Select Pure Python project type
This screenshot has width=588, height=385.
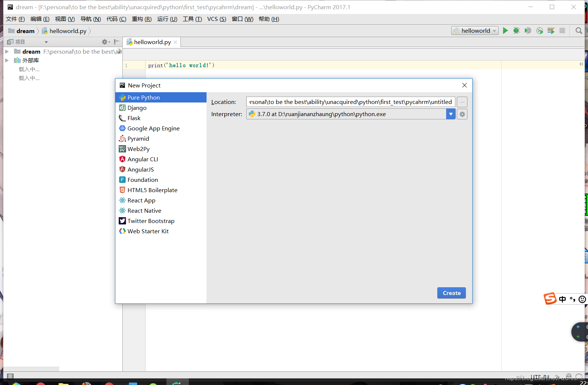pos(161,97)
